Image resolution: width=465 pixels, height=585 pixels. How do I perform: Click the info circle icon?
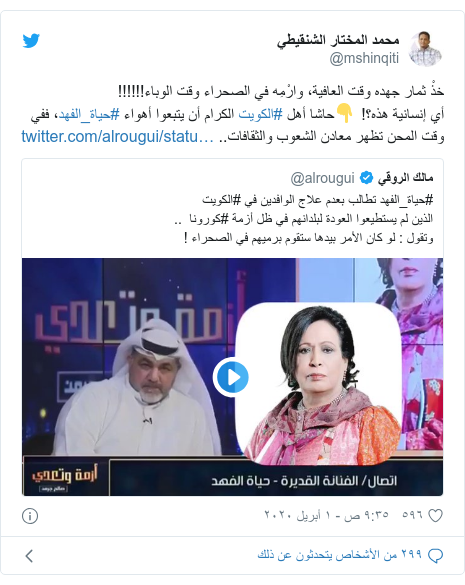pos(30,516)
